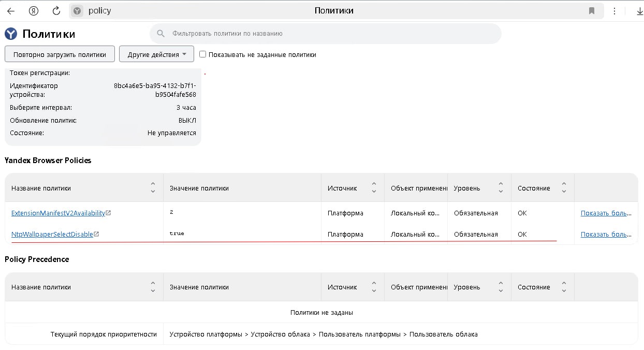Click 'Платформа' source in ExtensionManifestV2Availability row
This screenshot has width=644, height=350.
tap(345, 213)
